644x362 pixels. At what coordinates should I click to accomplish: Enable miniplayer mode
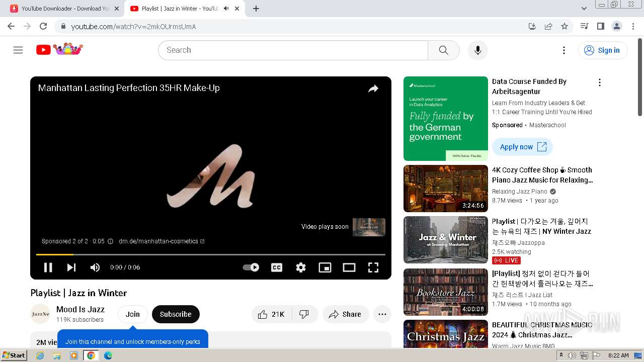pyautogui.click(x=325, y=267)
